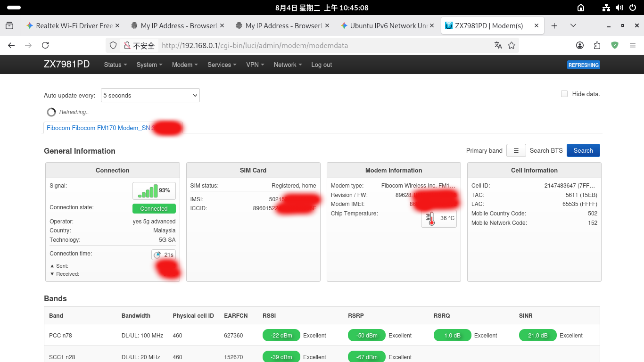Select the Fibocom FM170 Modem tab
The height and width of the screenshot is (362, 644).
[113, 128]
